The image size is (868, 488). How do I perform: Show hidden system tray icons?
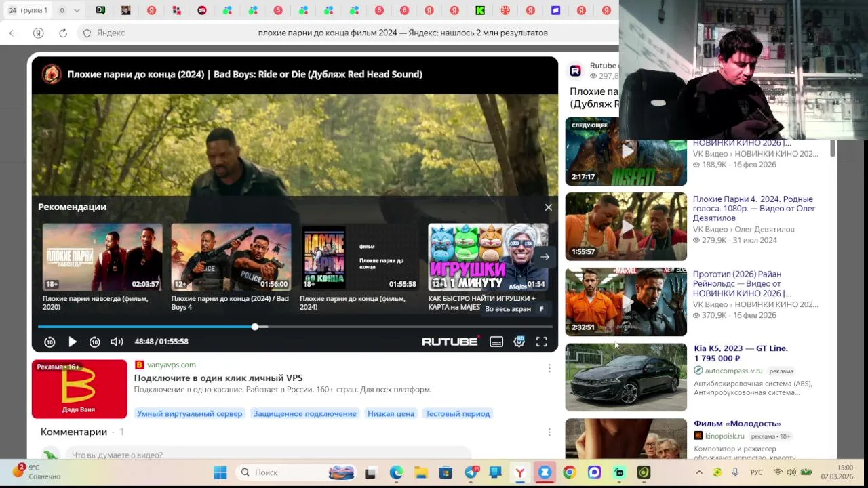click(699, 472)
